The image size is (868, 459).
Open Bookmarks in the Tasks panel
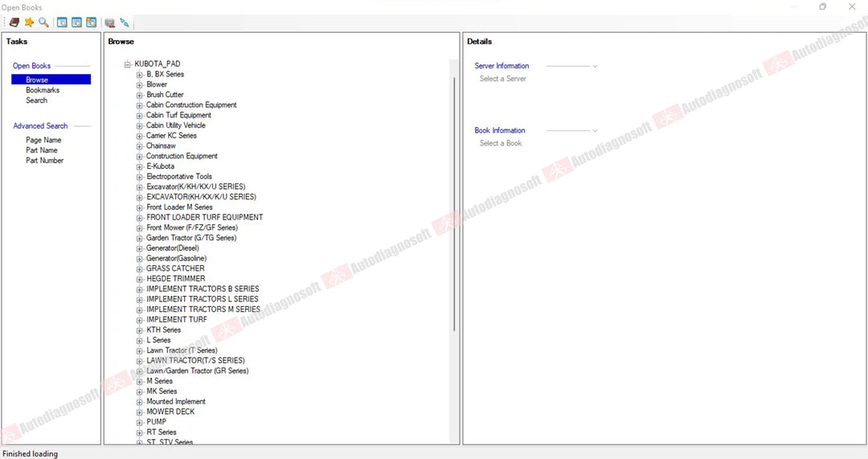click(43, 90)
